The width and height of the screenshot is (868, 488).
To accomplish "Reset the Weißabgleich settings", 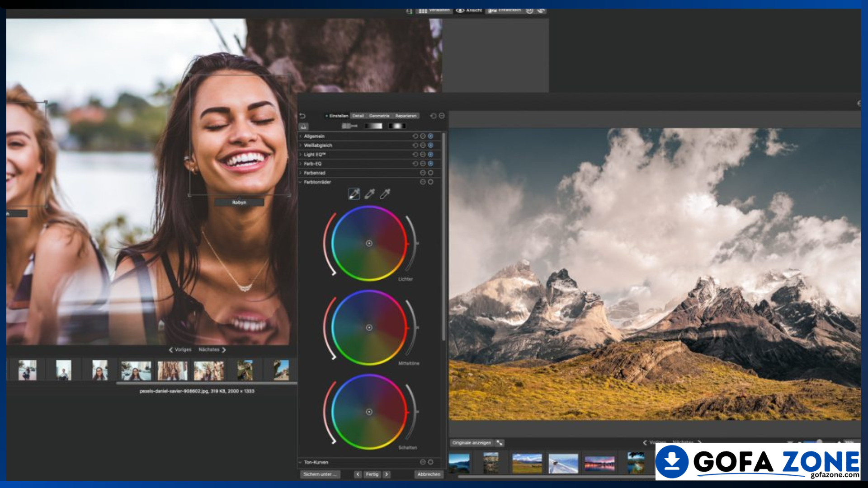I will tap(415, 145).
